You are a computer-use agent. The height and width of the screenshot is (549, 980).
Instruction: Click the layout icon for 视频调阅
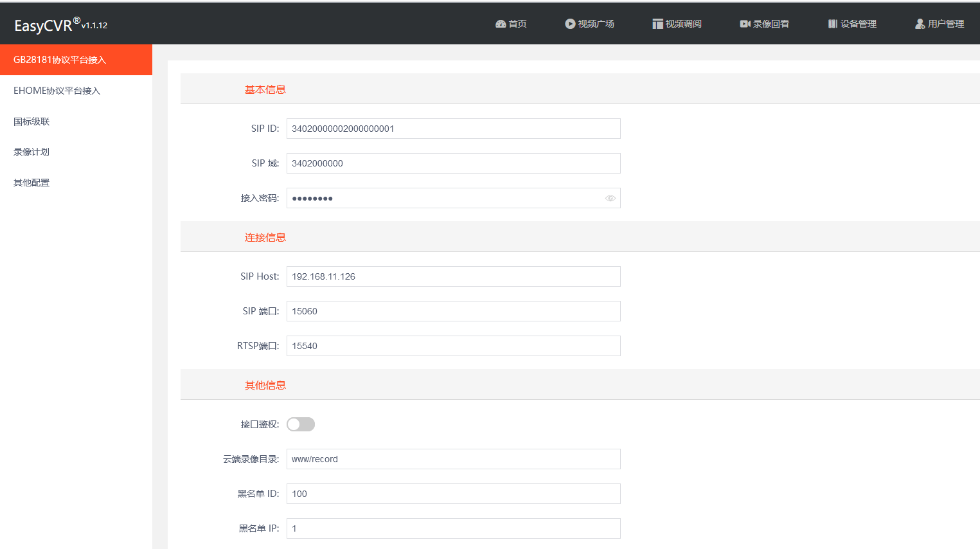657,24
